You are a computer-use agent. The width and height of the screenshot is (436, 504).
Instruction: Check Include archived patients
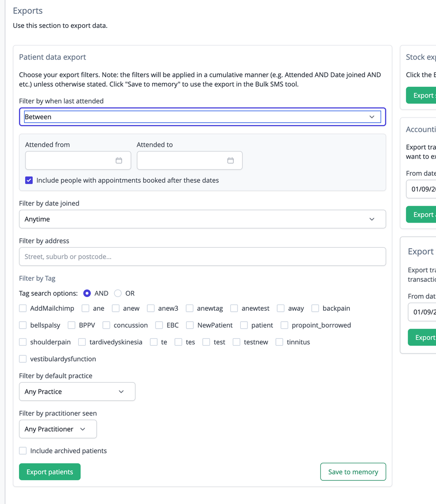[x=23, y=450]
